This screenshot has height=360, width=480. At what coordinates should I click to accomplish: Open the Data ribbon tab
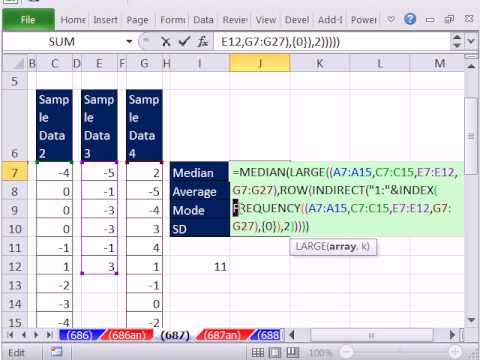click(203, 20)
